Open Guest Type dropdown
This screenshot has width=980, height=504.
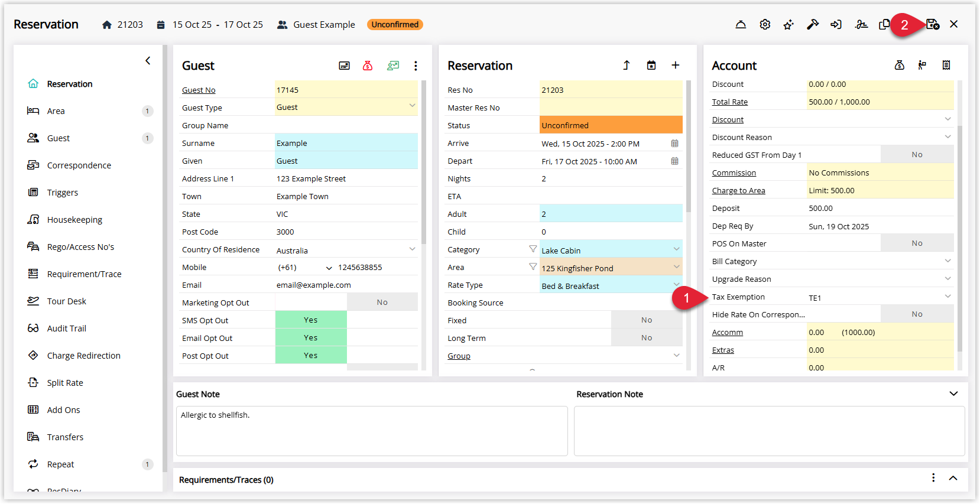click(412, 106)
